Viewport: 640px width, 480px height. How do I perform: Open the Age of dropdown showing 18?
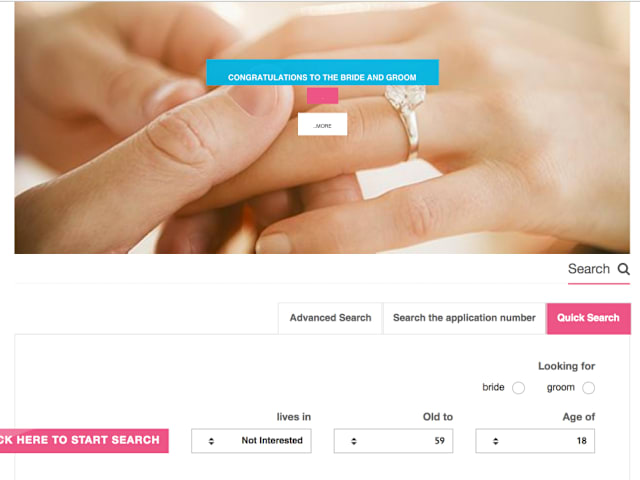coord(535,441)
